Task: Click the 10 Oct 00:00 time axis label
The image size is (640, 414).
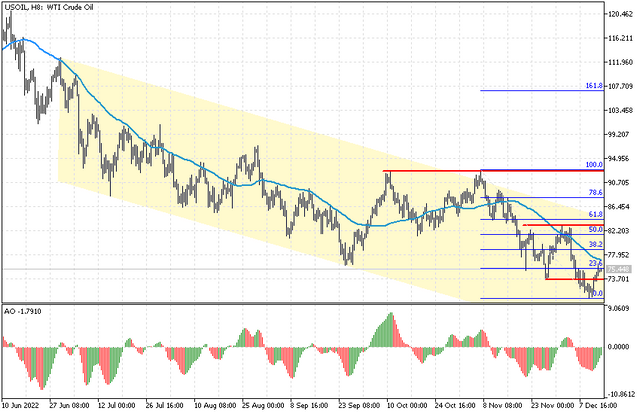Action: tap(407, 405)
